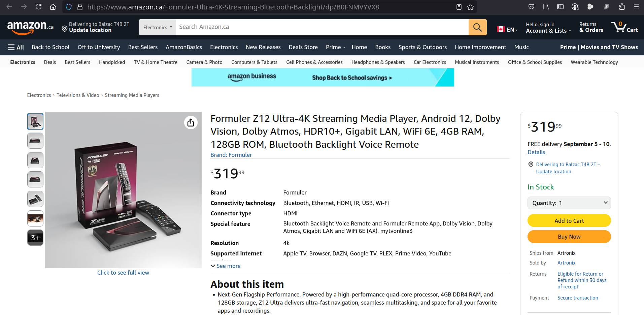Open the EN language selector
Viewport: 644px width, 315px height.
tap(507, 30)
